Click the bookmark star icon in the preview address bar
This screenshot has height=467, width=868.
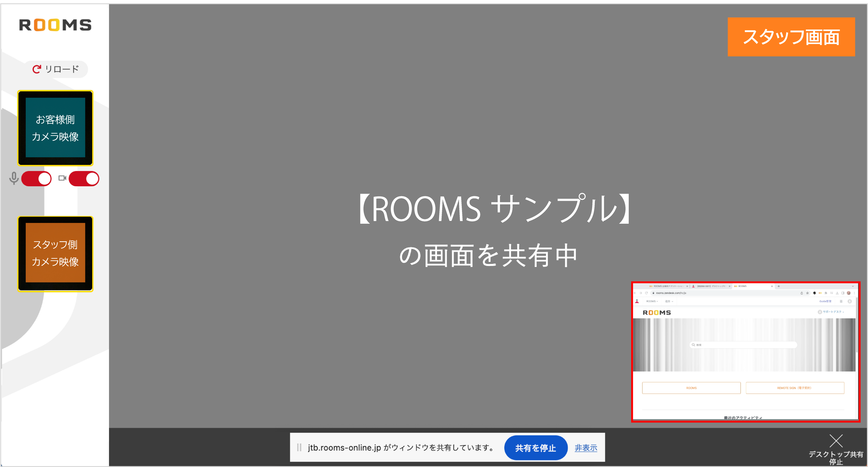[807, 293]
